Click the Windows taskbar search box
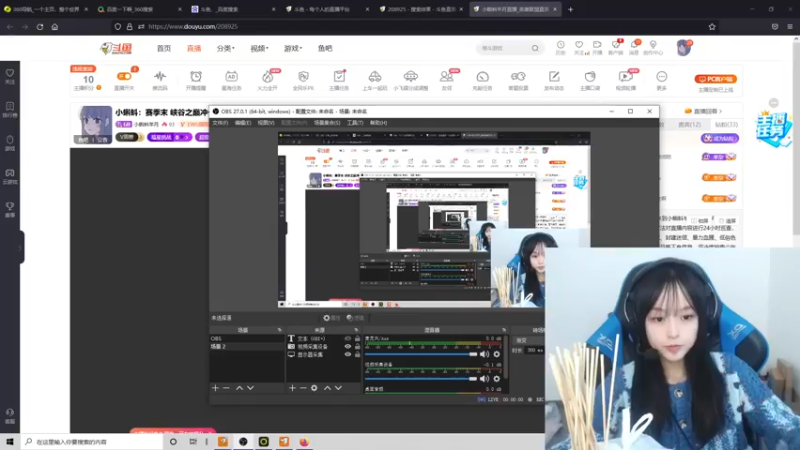800x450 pixels. (x=92, y=442)
